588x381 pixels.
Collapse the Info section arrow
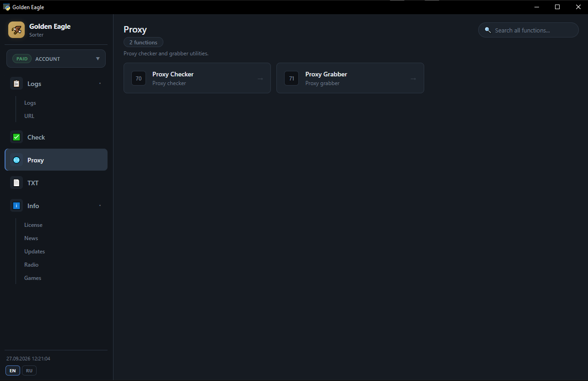[100, 206]
